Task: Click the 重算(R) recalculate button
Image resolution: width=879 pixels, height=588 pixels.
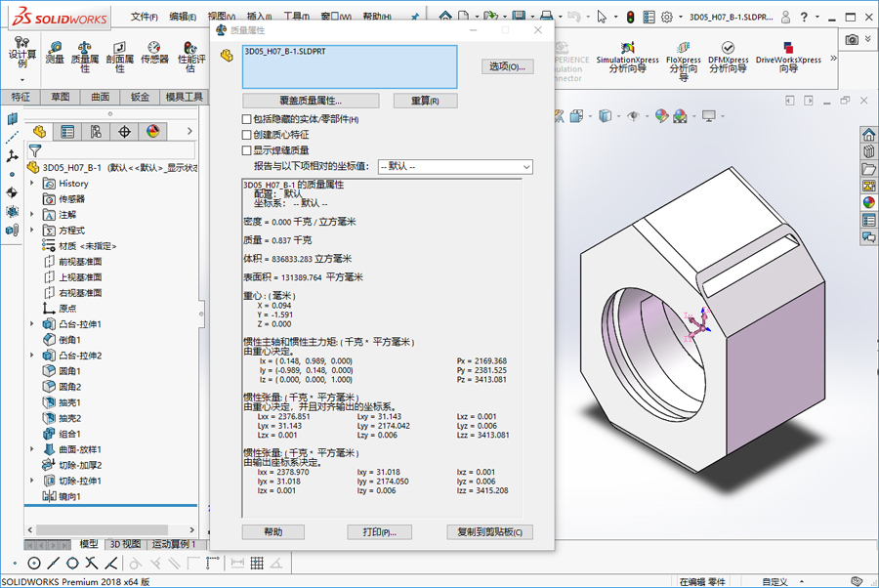Action: [x=425, y=101]
